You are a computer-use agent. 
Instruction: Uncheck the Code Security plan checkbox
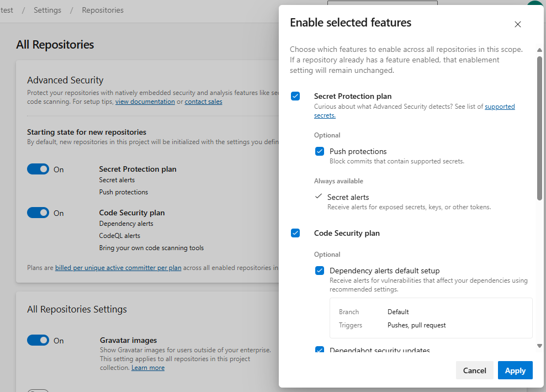click(295, 233)
